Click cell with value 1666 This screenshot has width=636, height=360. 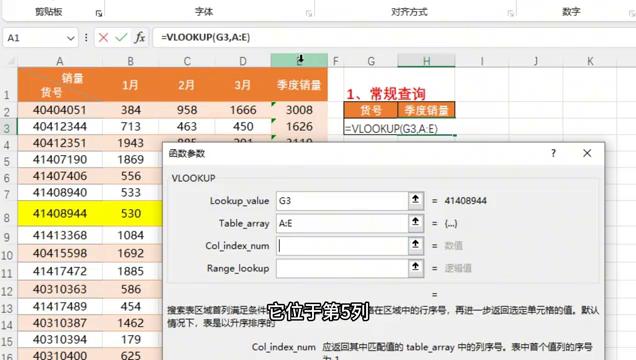[243, 110]
